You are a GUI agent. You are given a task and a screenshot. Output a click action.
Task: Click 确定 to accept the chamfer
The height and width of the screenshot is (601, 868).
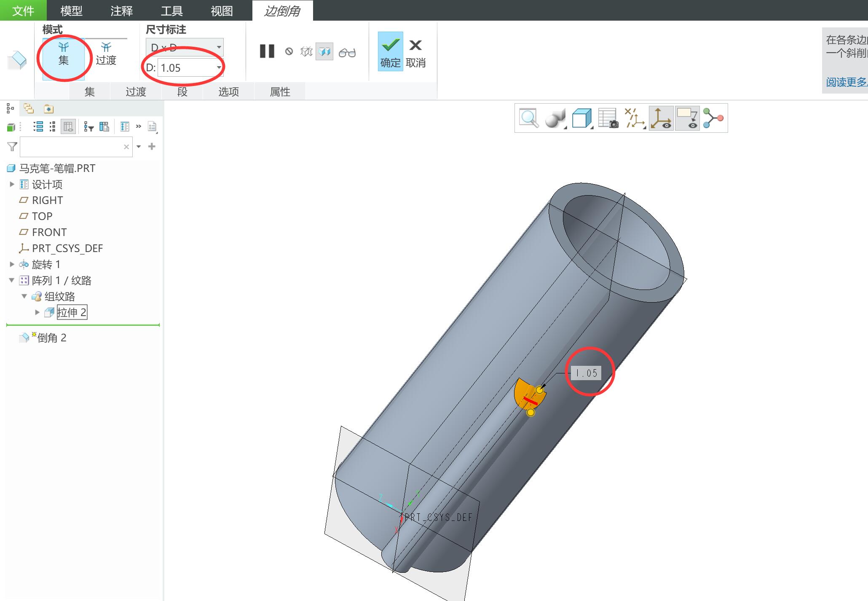390,51
